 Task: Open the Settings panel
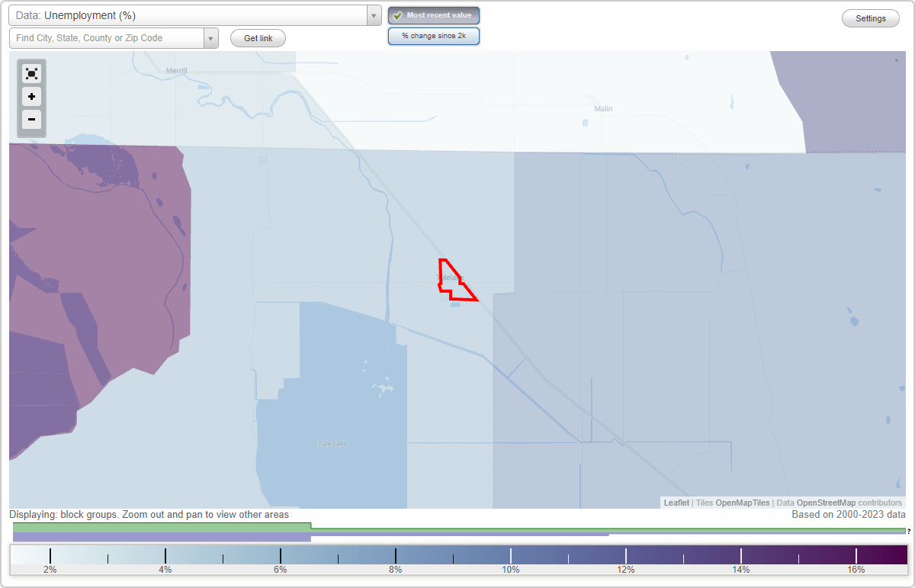(870, 18)
